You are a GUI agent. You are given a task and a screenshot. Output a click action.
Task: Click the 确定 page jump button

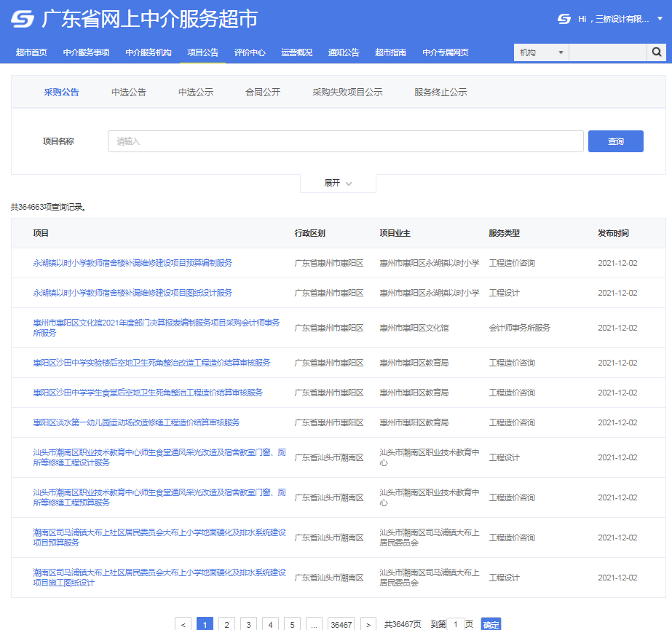491,624
